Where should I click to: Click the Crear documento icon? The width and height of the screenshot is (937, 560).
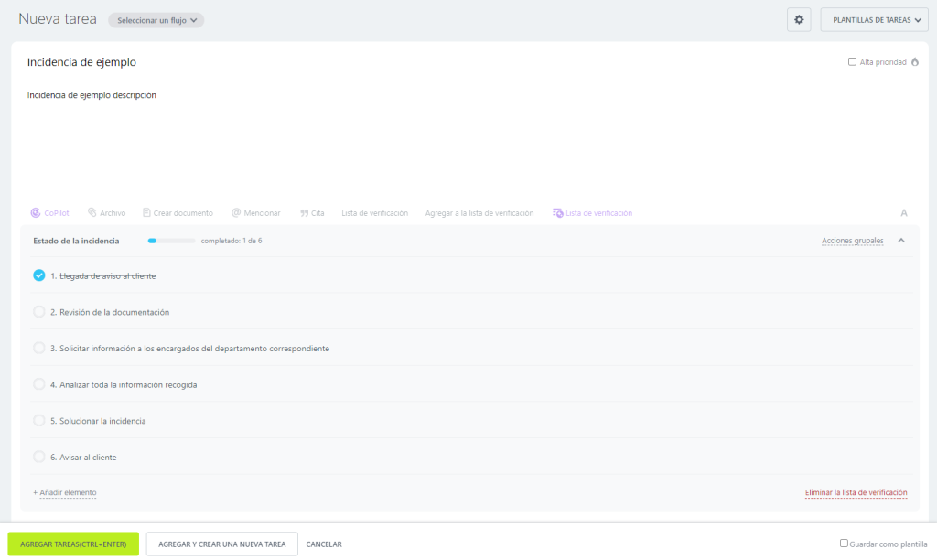[x=147, y=213]
